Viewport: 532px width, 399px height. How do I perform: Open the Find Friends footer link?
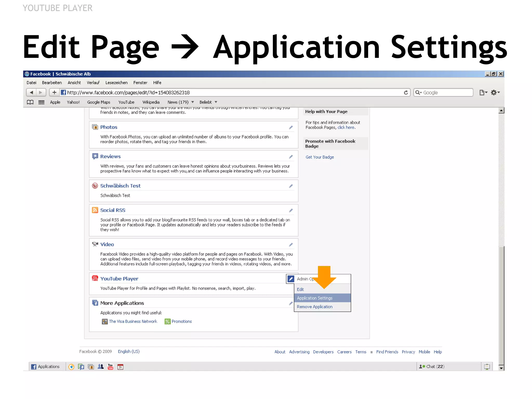pyautogui.click(x=387, y=352)
